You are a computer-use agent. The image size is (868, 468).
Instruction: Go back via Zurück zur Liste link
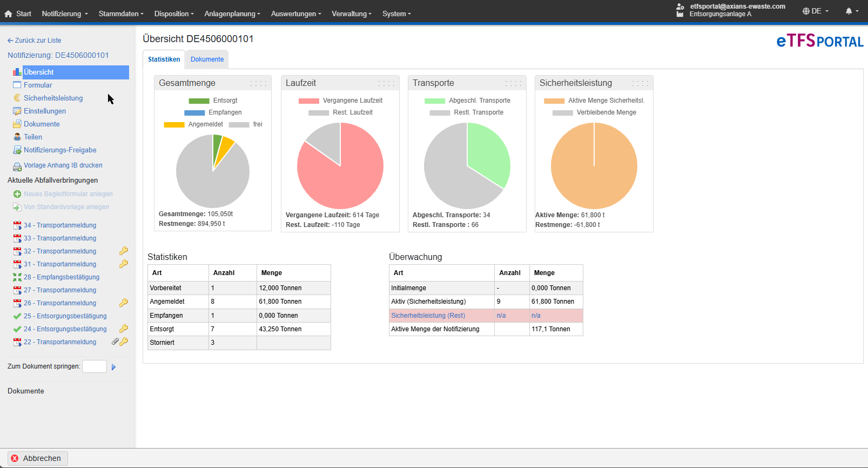coord(35,41)
